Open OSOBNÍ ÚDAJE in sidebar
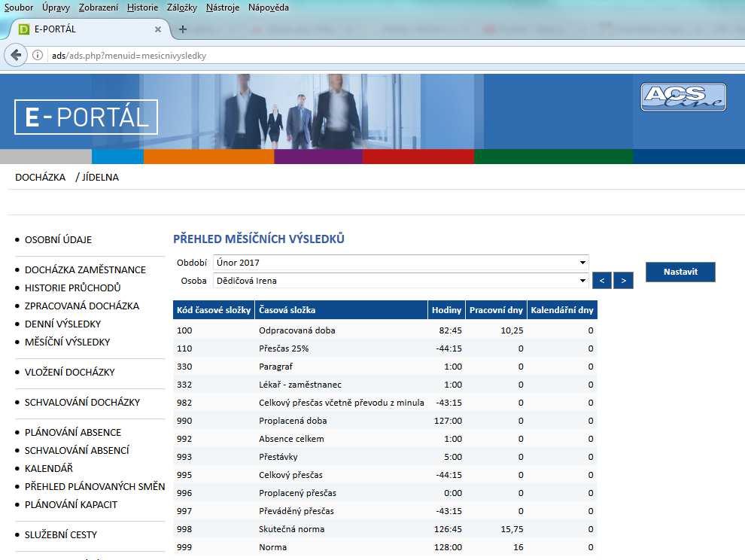The width and height of the screenshot is (745, 560). [59, 240]
